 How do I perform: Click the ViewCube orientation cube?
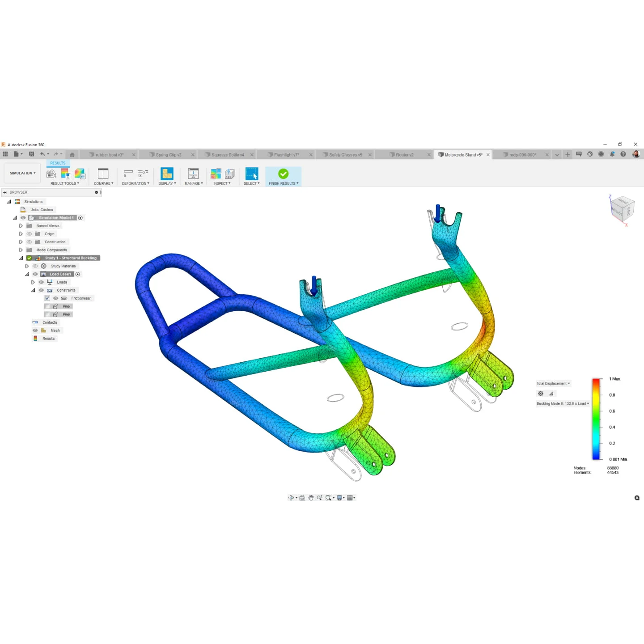(x=622, y=208)
